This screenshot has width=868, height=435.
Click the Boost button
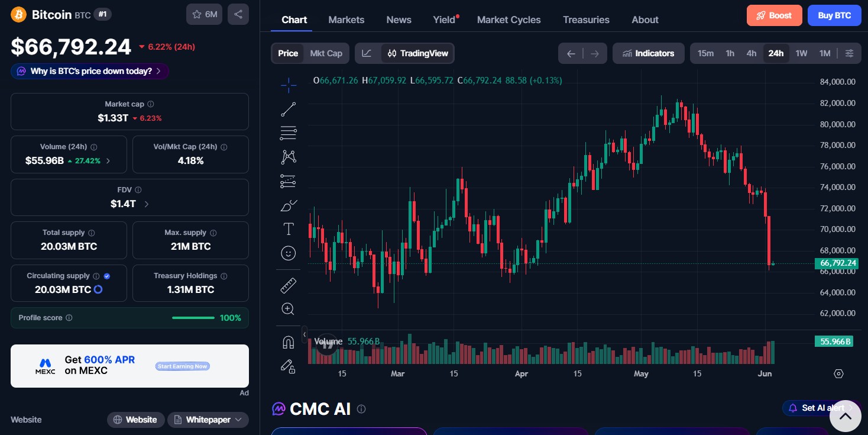775,15
